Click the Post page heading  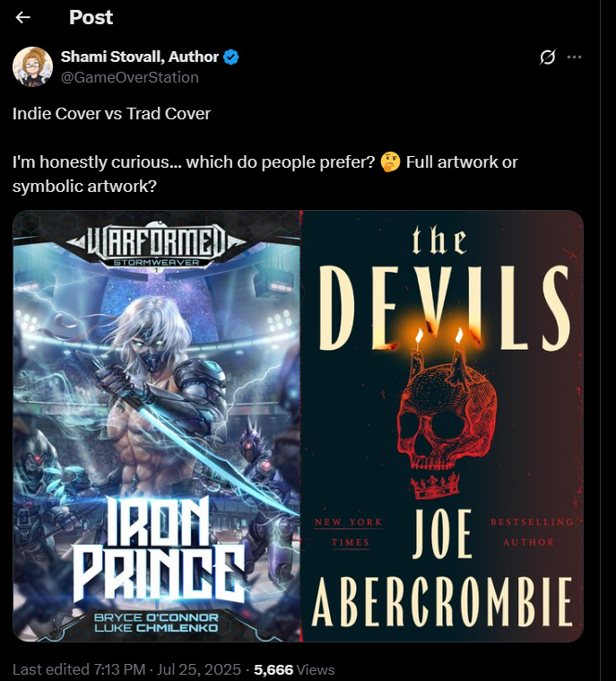(91, 17)
